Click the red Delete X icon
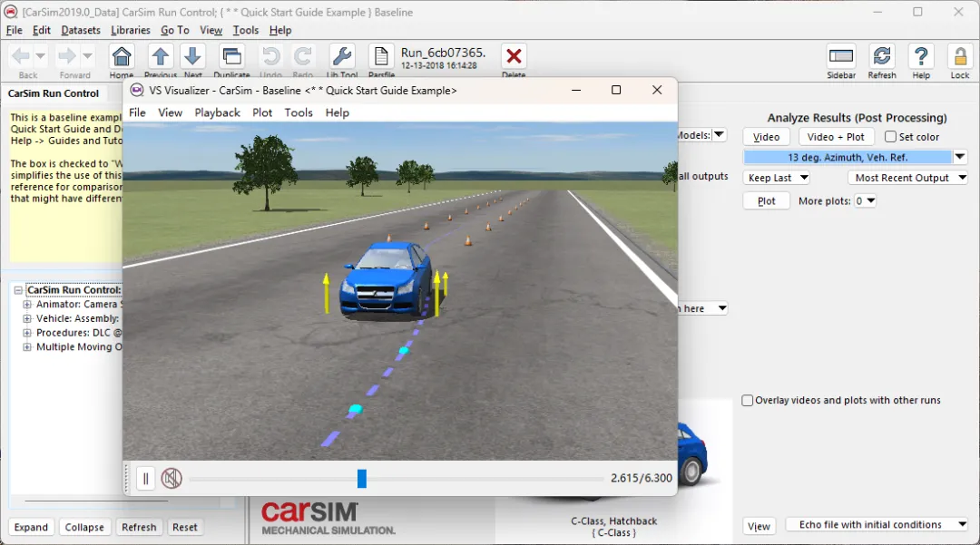The height and width of the screenshot is (545, 980). 514,57
